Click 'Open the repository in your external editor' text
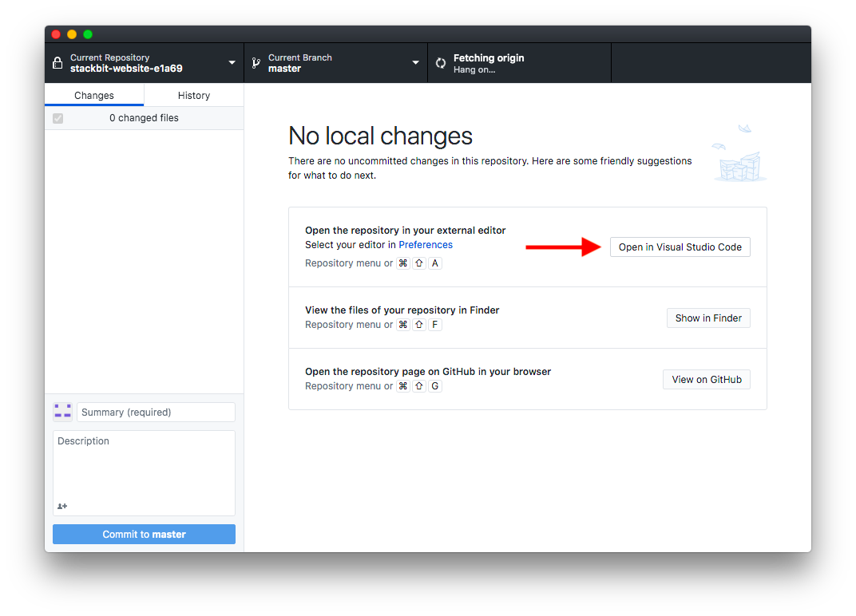This screenshot has width=856, height=616. pos(405,231)
